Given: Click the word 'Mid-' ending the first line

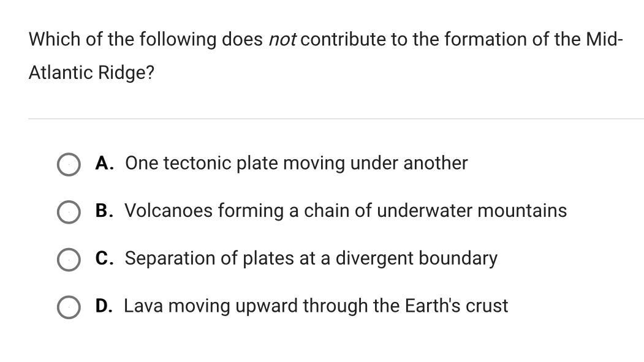Looking at the screenshot, I should click(604, 40).
